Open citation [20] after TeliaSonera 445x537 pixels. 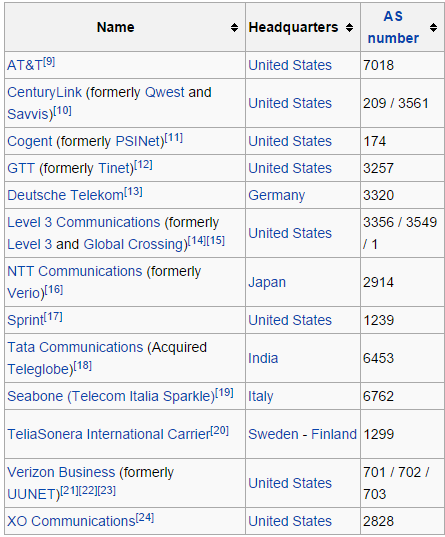[x=220, y=431]
